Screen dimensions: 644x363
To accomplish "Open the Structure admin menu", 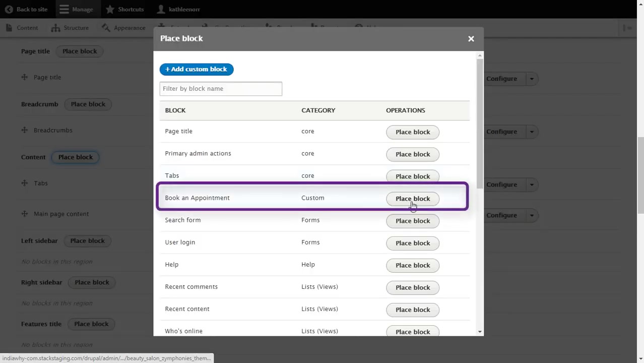I will point(70,28).
